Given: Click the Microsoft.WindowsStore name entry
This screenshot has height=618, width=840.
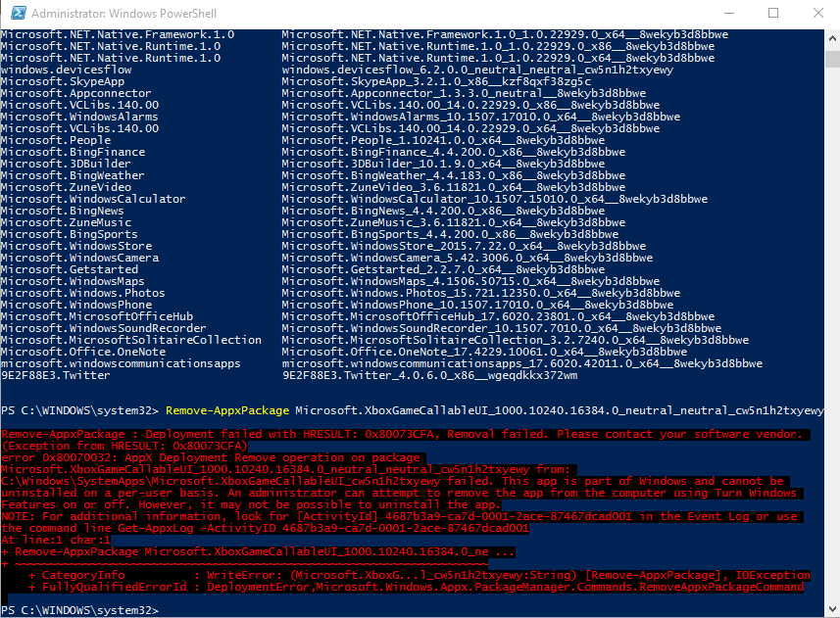Looking at the screenshot, I should point(76,246).
